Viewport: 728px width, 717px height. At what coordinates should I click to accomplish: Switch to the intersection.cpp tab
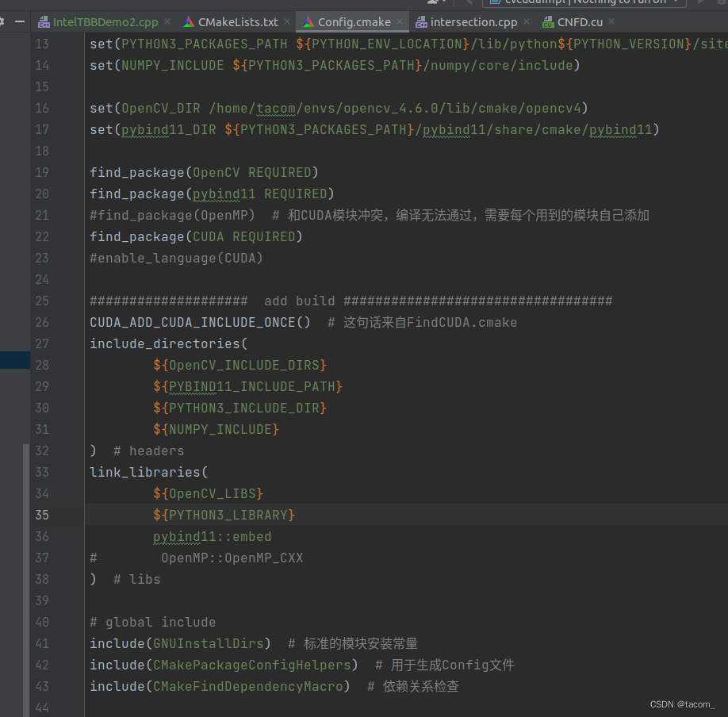tap(473, 22)
